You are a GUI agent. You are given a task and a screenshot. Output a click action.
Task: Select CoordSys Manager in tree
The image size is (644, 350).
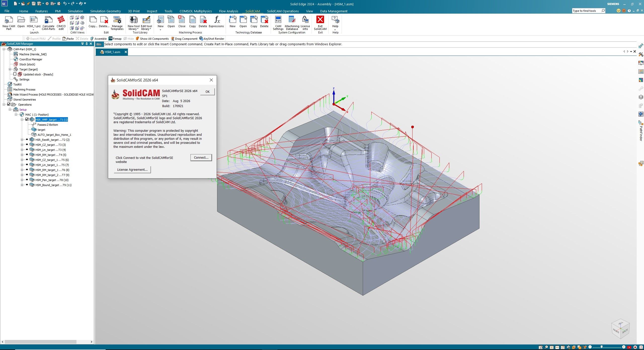pos(31,59)
